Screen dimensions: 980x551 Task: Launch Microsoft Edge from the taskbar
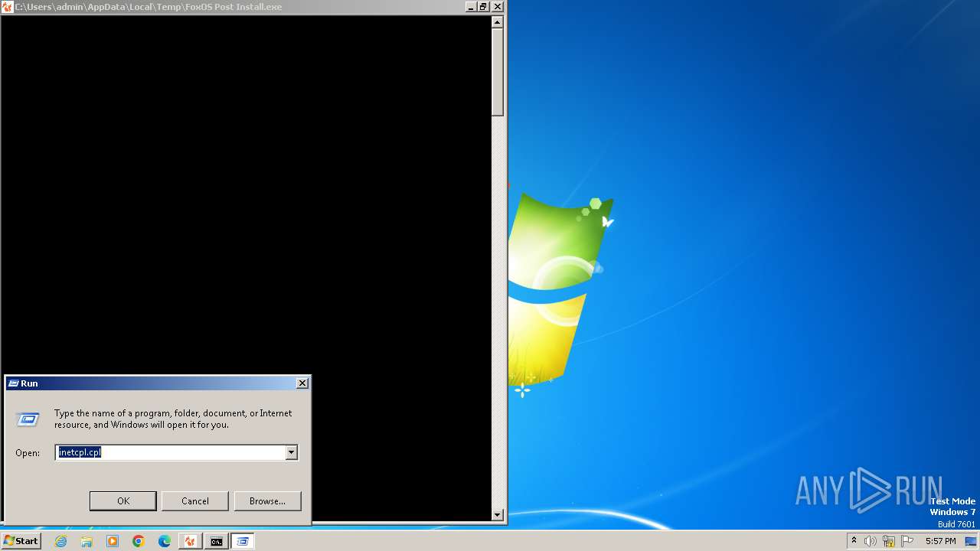(x=165, y=541)
